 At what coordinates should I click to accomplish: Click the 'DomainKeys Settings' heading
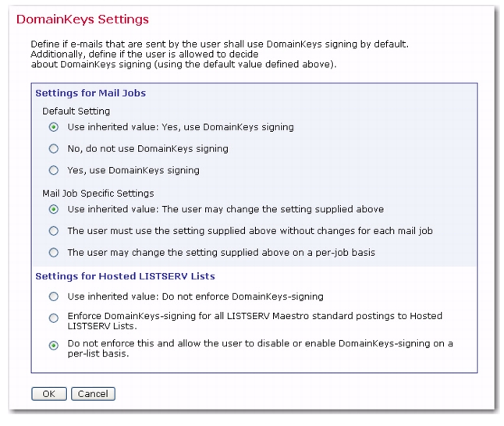pos(83,20)
